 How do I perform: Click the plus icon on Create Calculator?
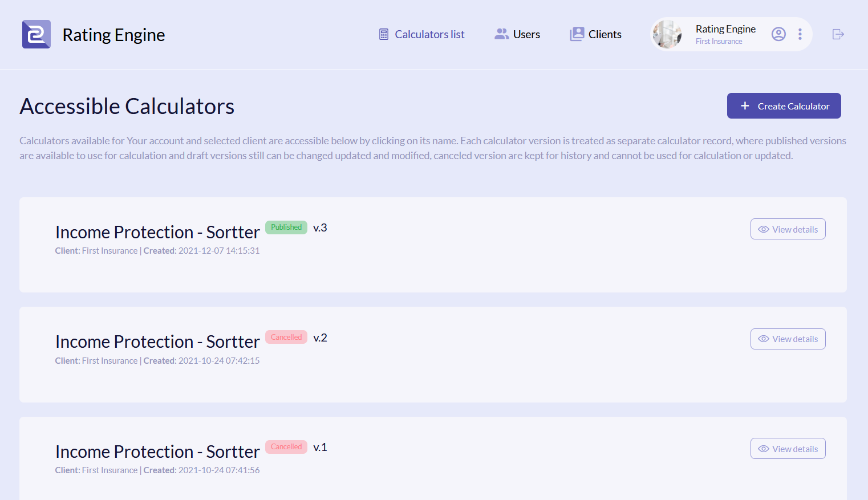pyautogui.click(x=745, y=106)
